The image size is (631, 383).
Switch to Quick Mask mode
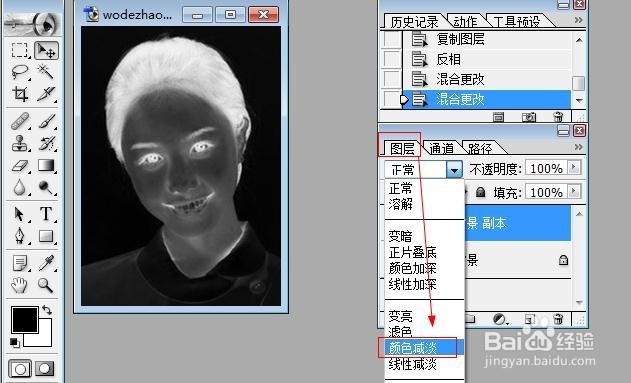click(45, 369)
